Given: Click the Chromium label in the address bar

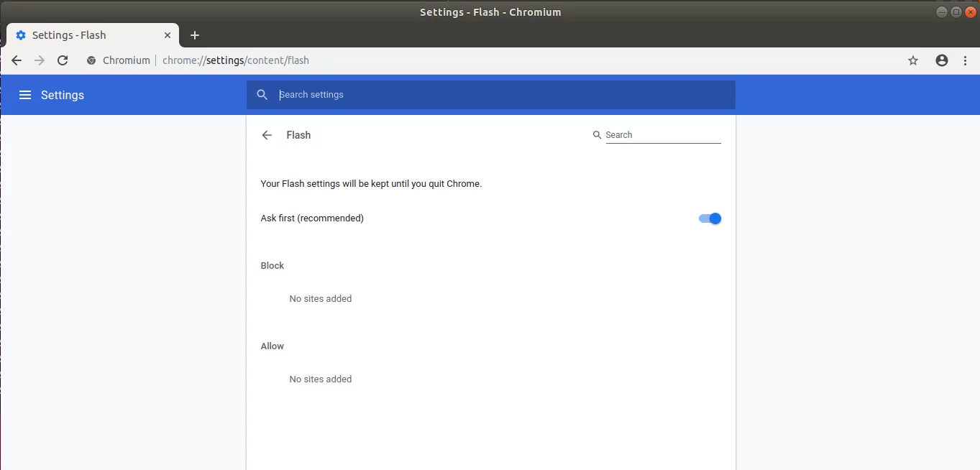Looking at the screenshot, I should [127, 60].
